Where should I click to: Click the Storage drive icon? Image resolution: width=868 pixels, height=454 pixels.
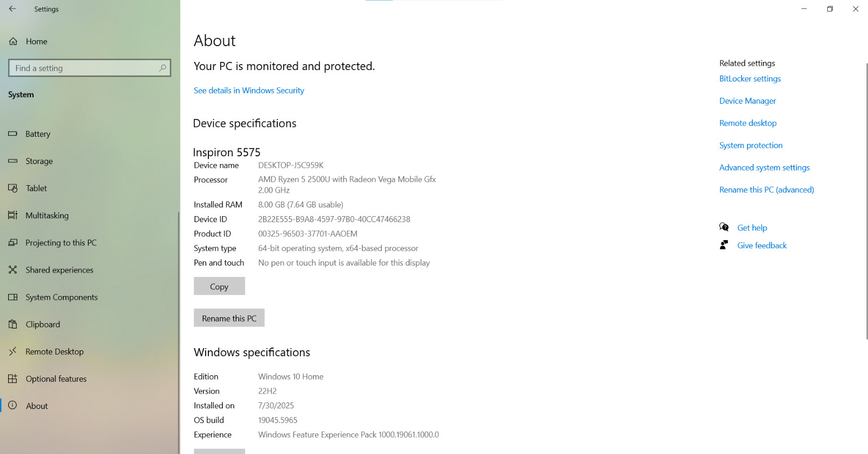pyautogui.click(x=12, y=161)
